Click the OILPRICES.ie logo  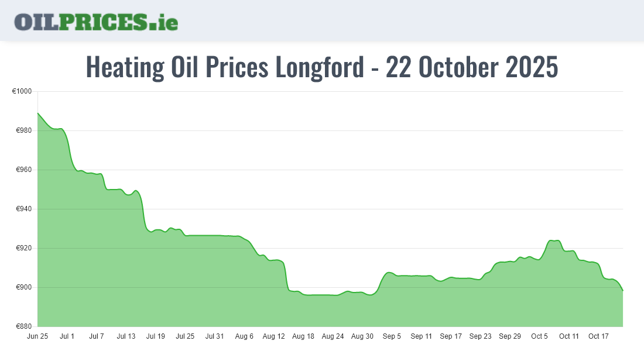96,22
